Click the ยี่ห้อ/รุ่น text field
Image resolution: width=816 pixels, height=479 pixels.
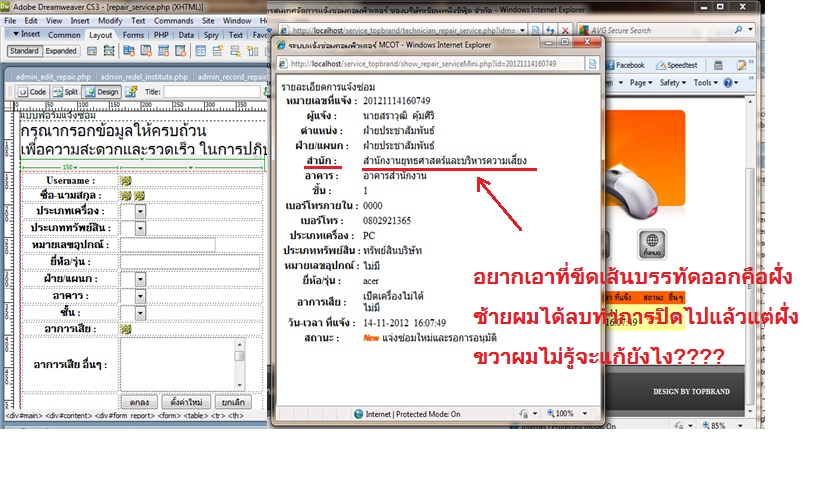pyautogui.click(x=190, y=261)
